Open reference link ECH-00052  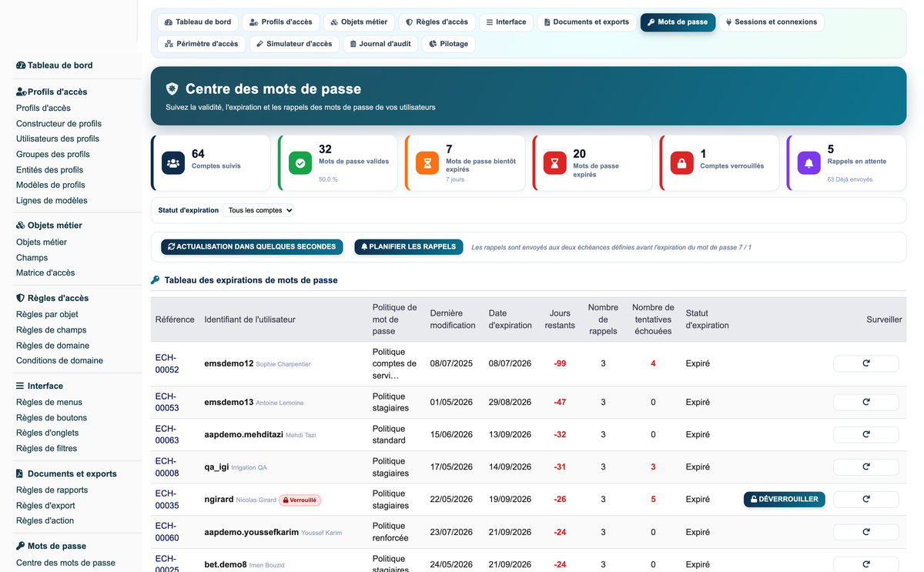pos(167,363)
